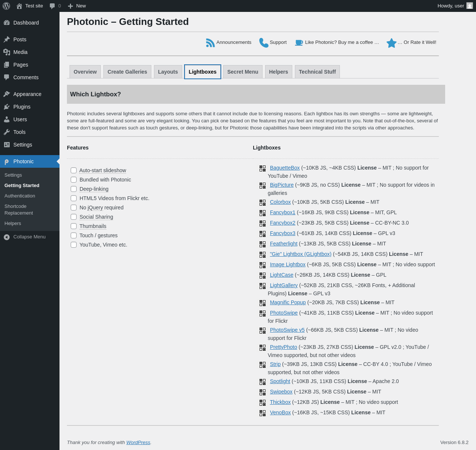Click the Support phone icon
The width and height of the screenshot is (476, 450).
coord(264,43)
